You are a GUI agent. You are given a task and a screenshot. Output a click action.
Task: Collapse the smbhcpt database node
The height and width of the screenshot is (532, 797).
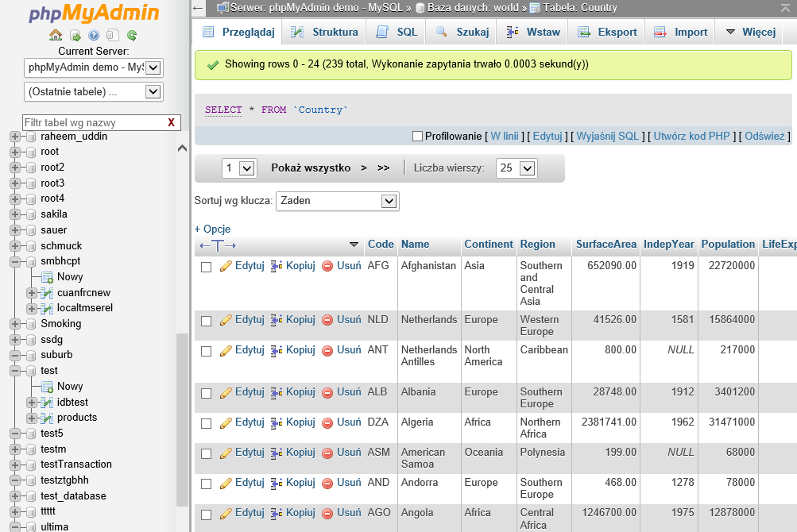15,262
